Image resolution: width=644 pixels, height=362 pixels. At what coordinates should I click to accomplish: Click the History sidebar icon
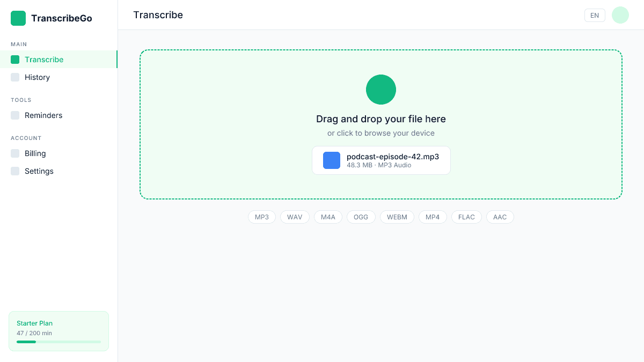tap(14, 77)
